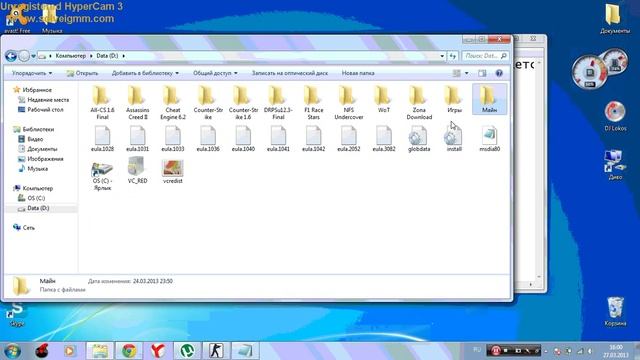The height and width of the screenshot is (360, 640).
Task: Click the Открыть toolbar button
Action: tap(82, 73)
